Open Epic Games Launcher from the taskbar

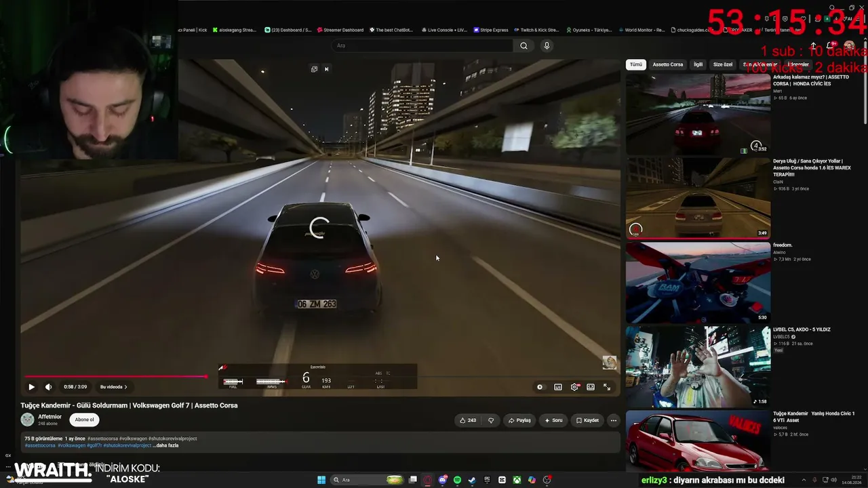point(487,480)
